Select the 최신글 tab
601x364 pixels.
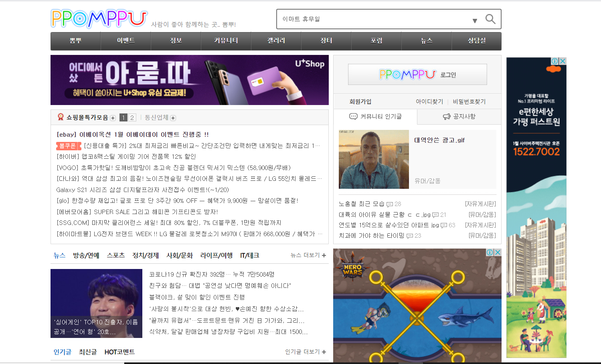click(88, 352)
